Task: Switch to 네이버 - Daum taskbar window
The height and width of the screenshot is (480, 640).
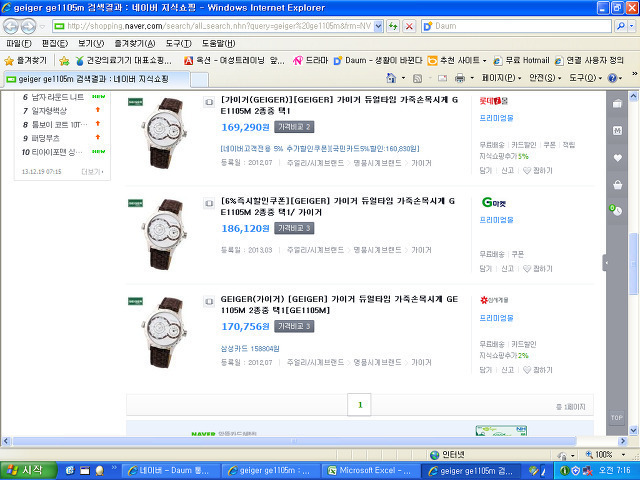Action: pos(171,471)
